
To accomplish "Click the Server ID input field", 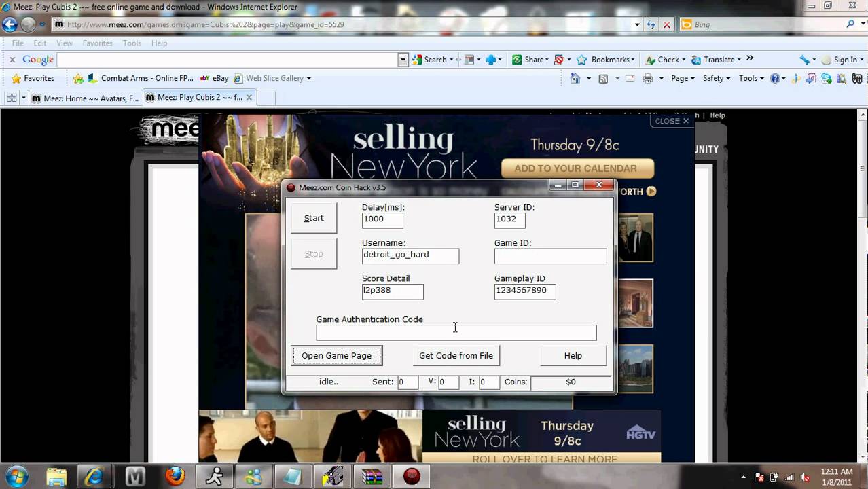I will point(509,219).
